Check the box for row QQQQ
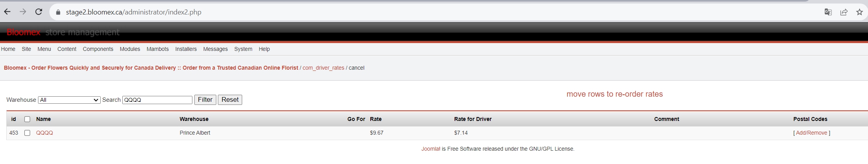The width and height of the screenshot is (868, 164). click(27, 133)
